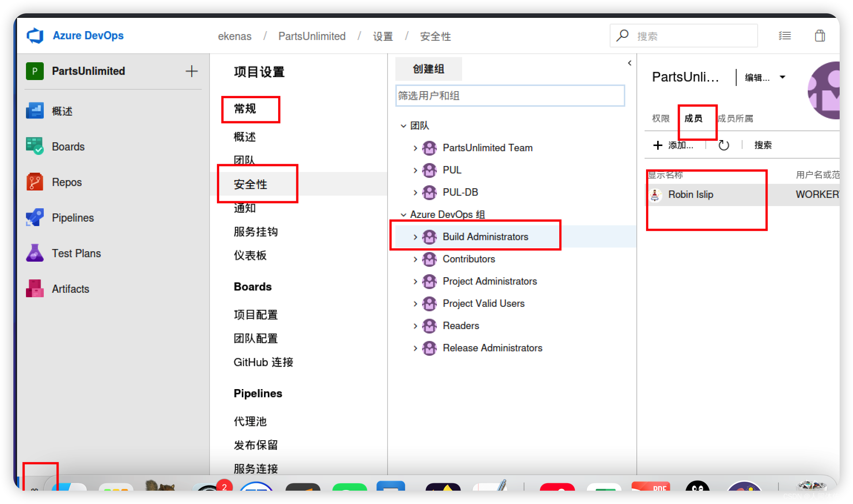Expand the PUL-DB group chevron

(415, 193)
